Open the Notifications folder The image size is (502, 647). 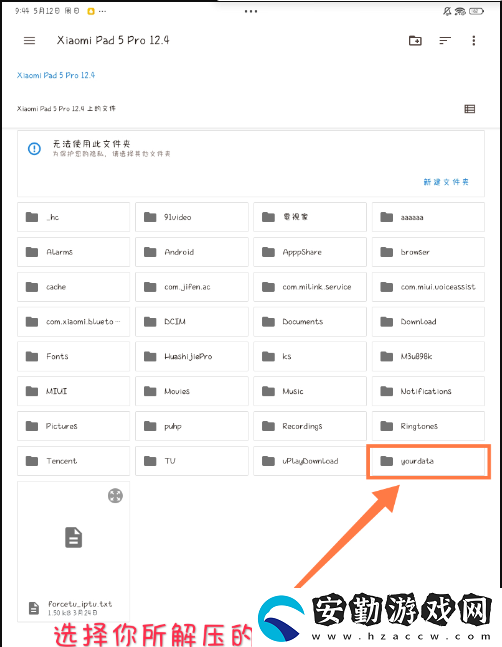(428, 391)
